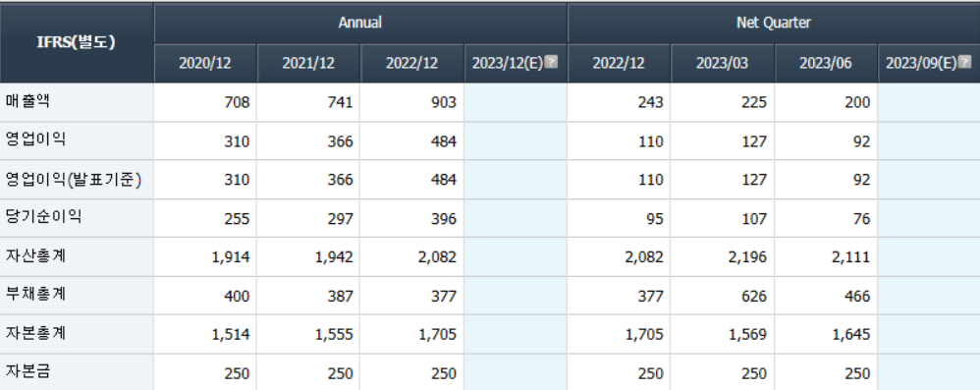
Task: Select 자본금 value 250 for 2020/12
Action: click(237, 373)
